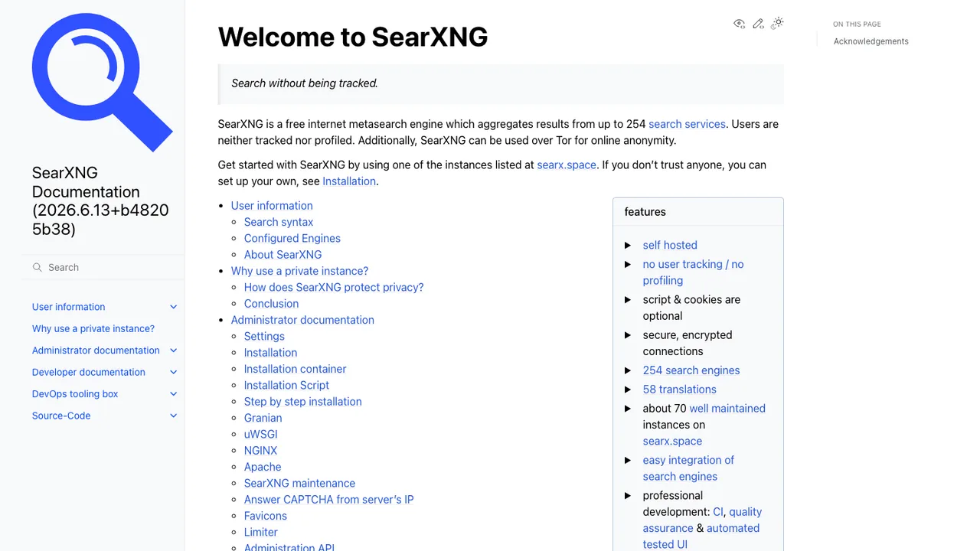Open Why use a private instance? sidebar item
The height and width of the screenshot is (551, 980).
93,328
